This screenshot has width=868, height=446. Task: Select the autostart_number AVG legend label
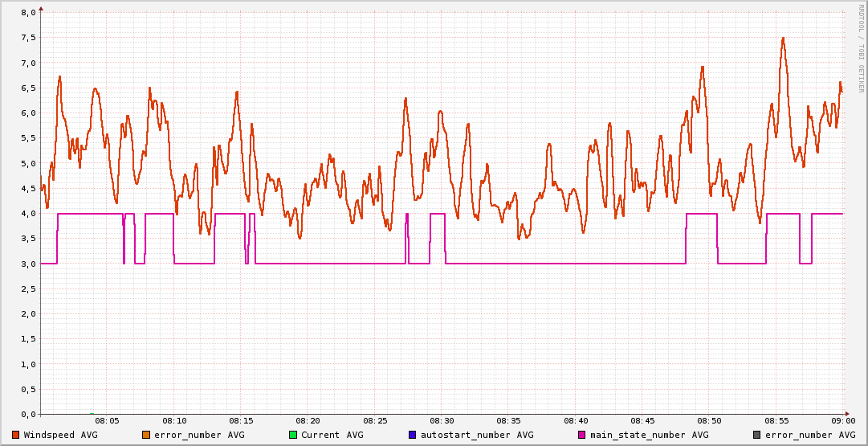pyautogui.click(x=476, y=435)
